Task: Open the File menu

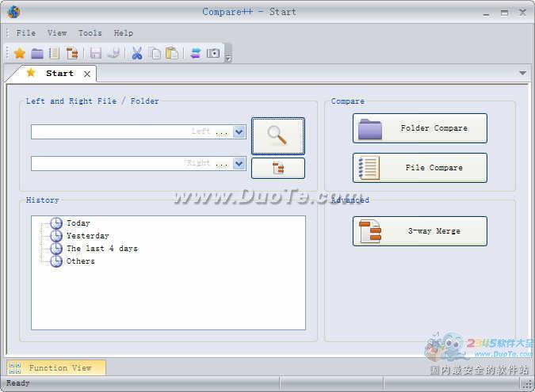Action: (x=26, y=33)
